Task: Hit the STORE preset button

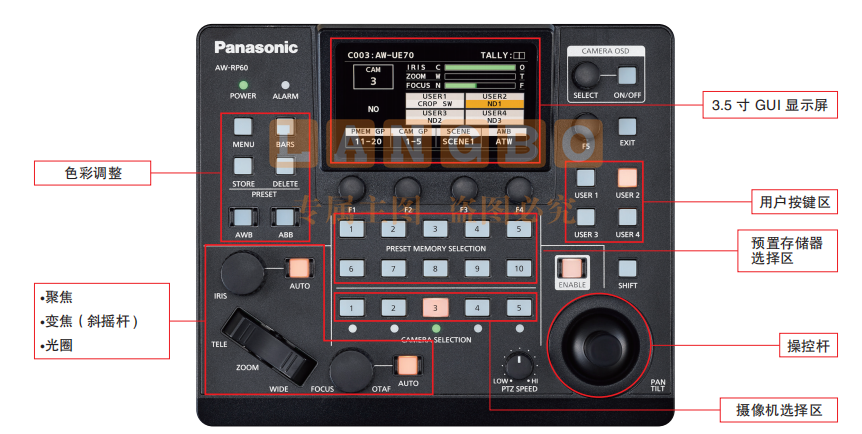Action: (x=242, y=166)
